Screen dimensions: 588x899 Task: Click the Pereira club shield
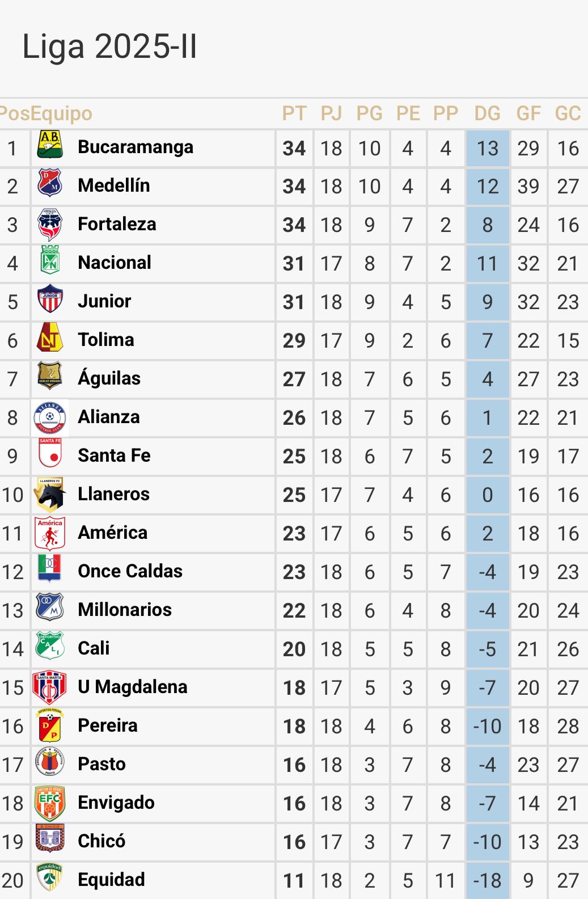[50, 725]
